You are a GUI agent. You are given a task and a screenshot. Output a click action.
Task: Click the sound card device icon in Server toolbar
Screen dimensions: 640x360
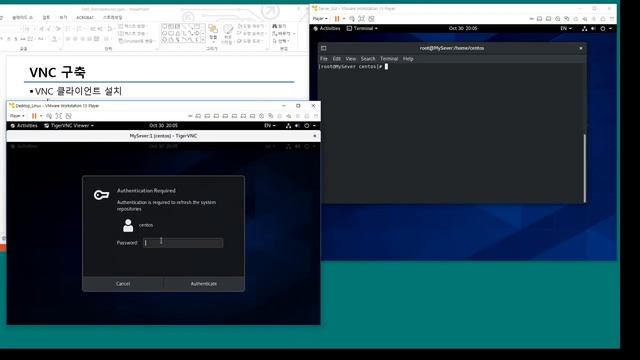(584, 19)
